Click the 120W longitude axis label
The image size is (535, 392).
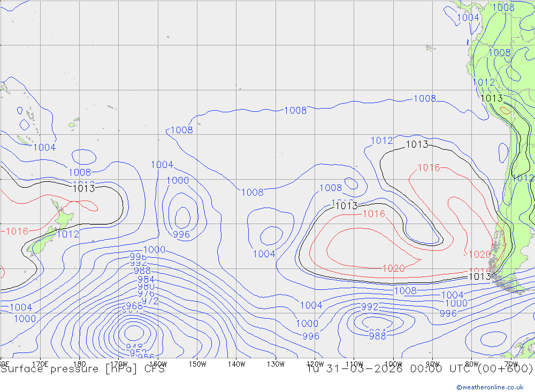point(315,364)
